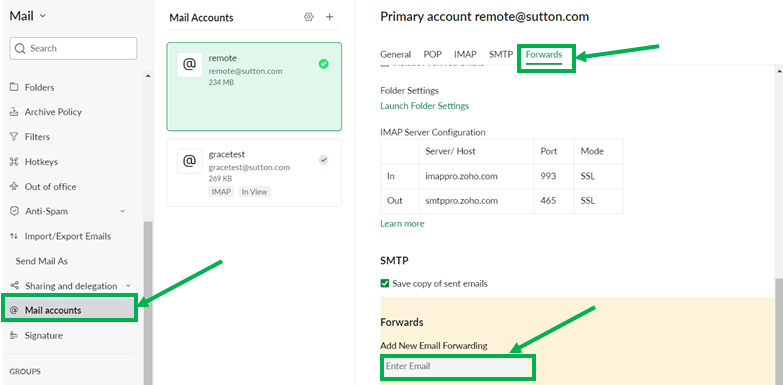Image resolution: width=783 pixels, height=385 pixels.
Task: Switch to the IMAP tab
Action: (x=465, y=54)
